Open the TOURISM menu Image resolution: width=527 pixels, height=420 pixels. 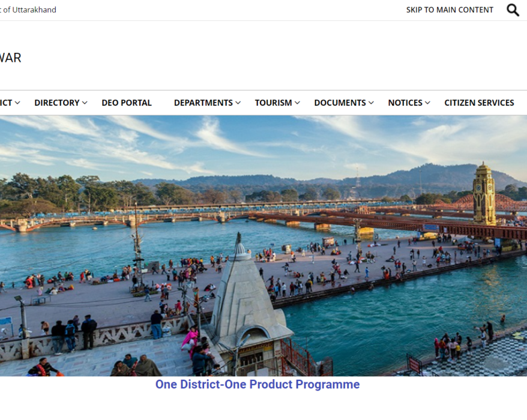click(x=273, y=103)
